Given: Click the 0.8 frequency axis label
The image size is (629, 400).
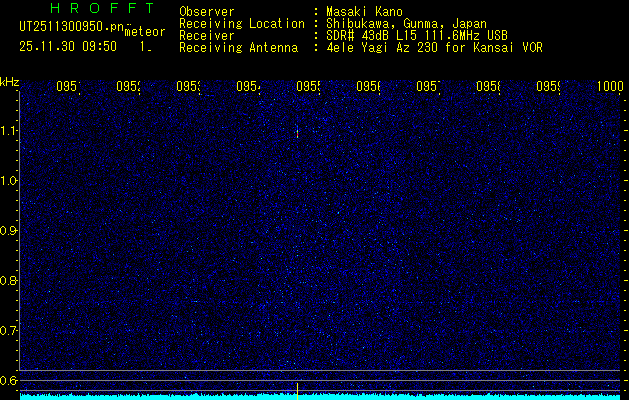Looking at the screenshot, I should [x=8, y=280].
